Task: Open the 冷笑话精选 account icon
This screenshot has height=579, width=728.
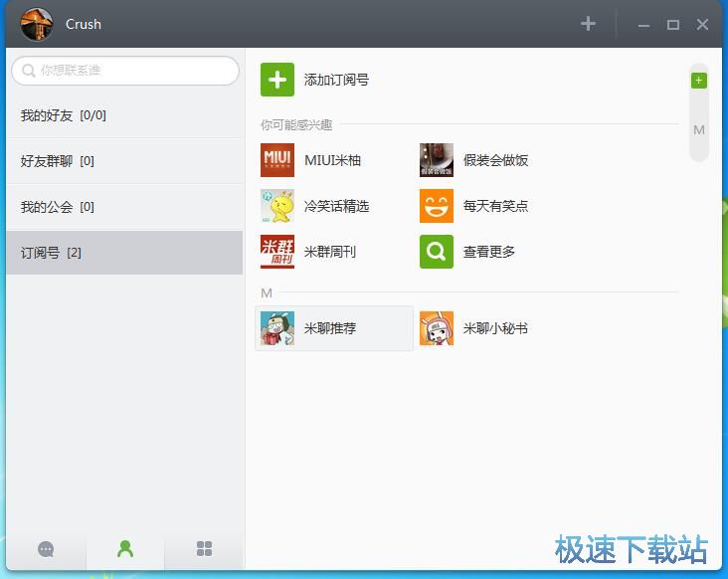Action: click(x=277, y=206)
